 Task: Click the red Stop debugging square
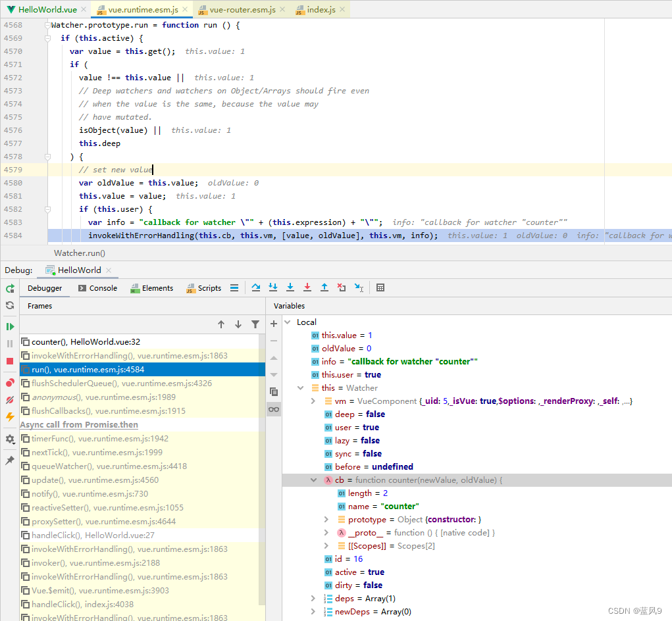[10, 361]
